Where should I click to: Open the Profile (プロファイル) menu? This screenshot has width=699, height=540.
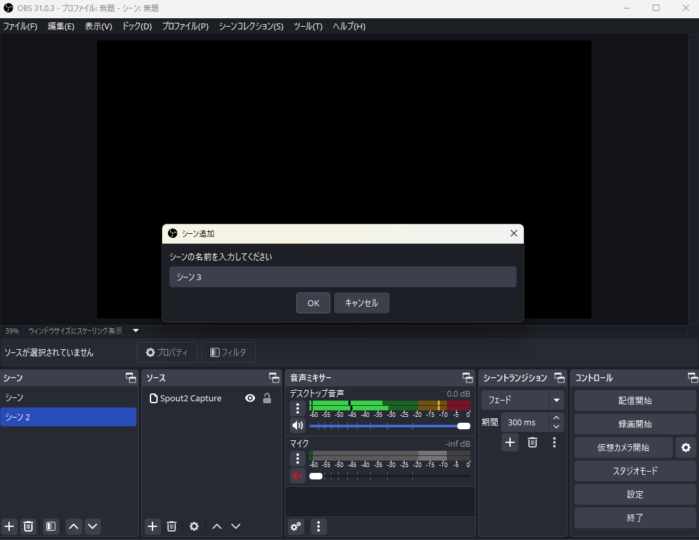(x=185, y=26)
